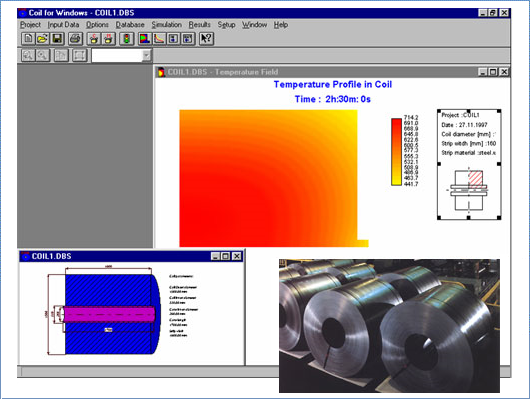This screenshot has width=530, height=399.
Task: Open the Input Data menu
Action: click(63, 25)
